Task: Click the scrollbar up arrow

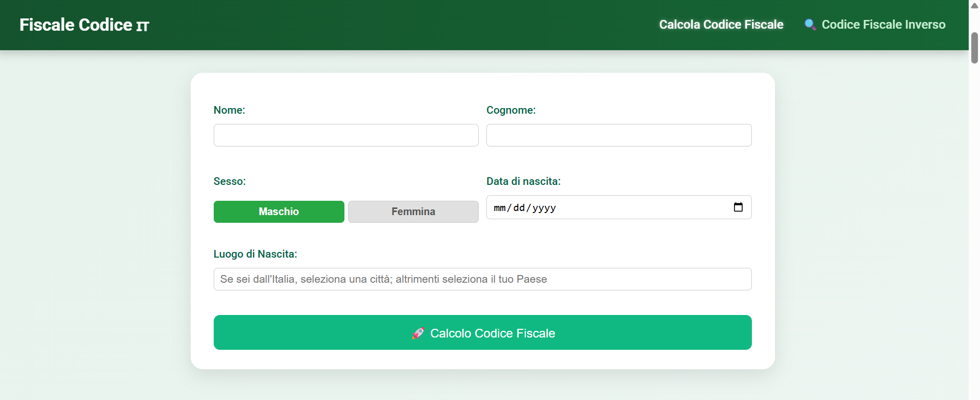Action: pos(974,6)
